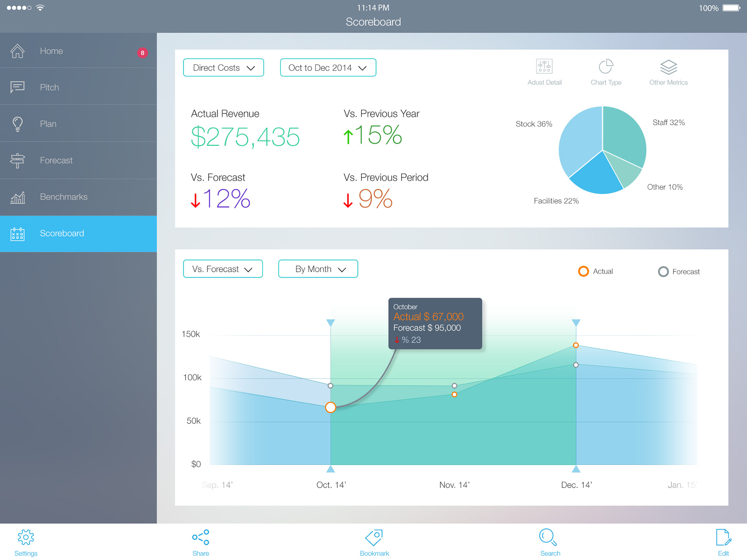The height and width of the screenshot is (560, 747).
Task: Toggle the Forecast series legend circle
Action: click(663, 271)
